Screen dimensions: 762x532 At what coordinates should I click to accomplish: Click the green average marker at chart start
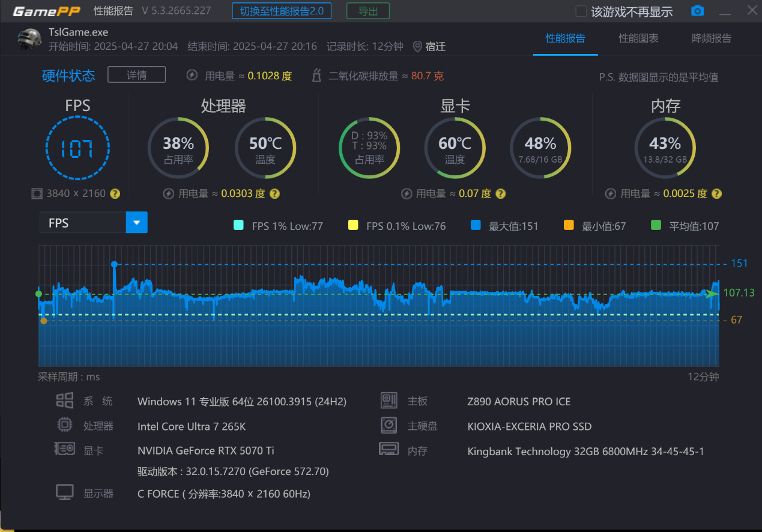point(39,294)
